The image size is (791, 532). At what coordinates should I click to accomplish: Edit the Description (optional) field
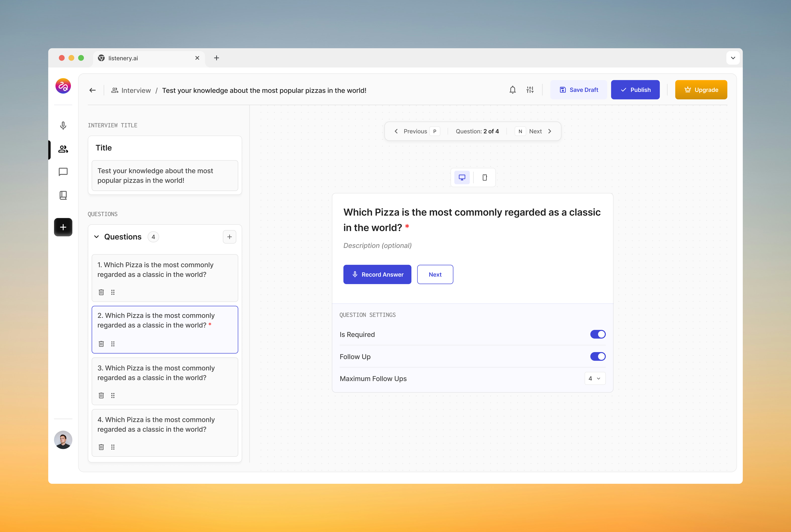pos(378,246)
